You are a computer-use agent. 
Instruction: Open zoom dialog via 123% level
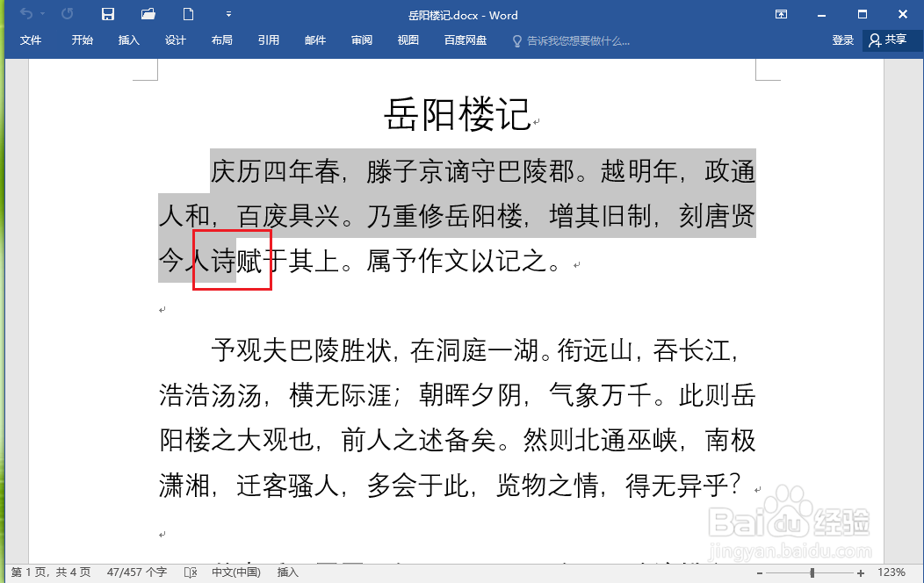(x=891, y=572)
